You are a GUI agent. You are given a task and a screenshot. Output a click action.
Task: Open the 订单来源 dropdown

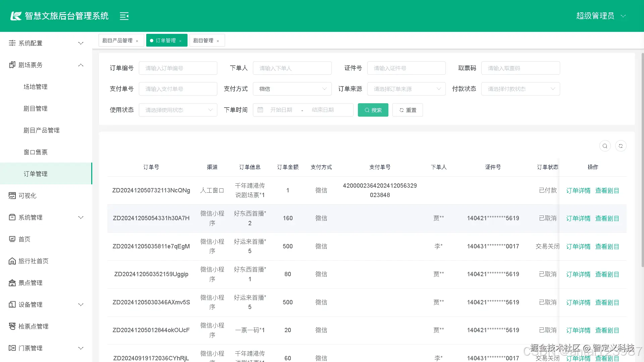pos(406,89)
